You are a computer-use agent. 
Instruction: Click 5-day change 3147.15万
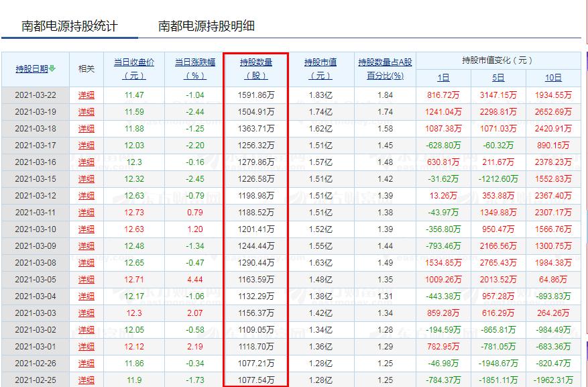tap(498, 95)
